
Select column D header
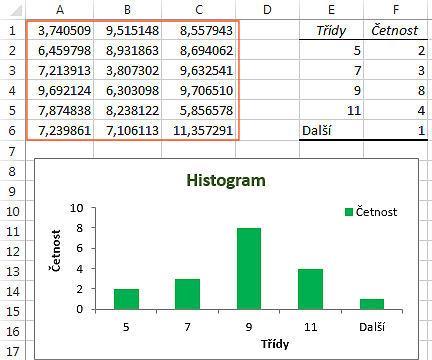tap(267, 9)
